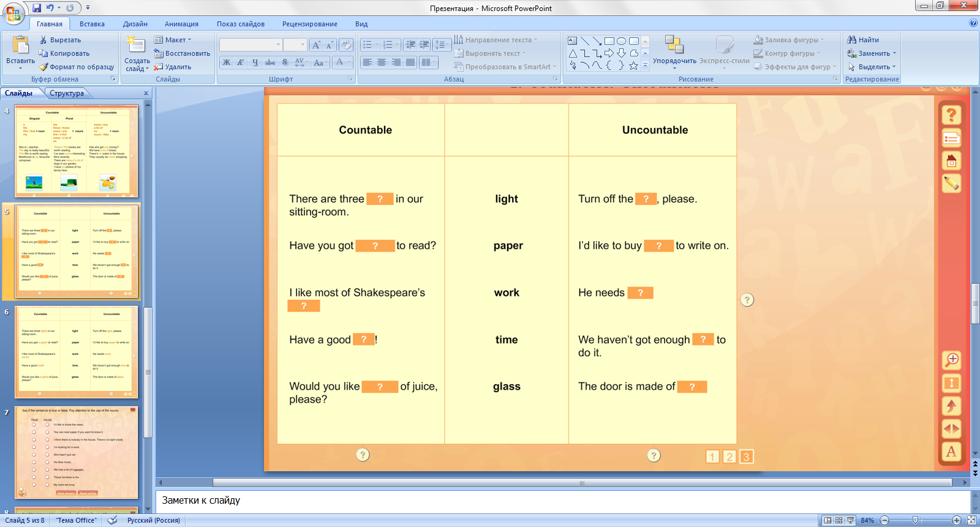Click the Paste (Вставить) icon
Viewport: 980px width, 527px height.
pyautogui.click(x=20, y=46)
